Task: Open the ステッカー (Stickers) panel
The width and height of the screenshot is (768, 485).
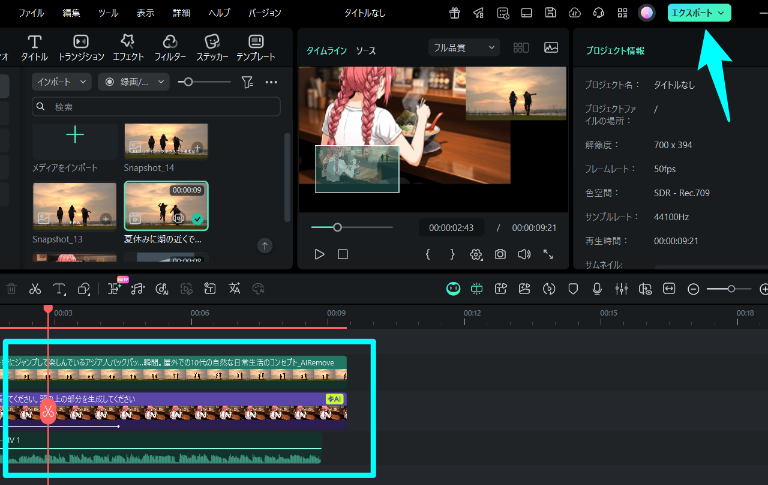Action: coord(212,48)
